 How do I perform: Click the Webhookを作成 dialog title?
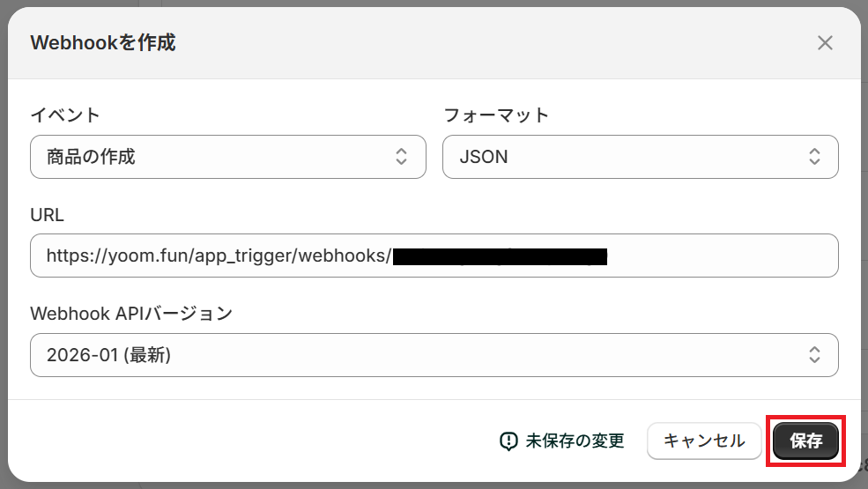point(103,42)
